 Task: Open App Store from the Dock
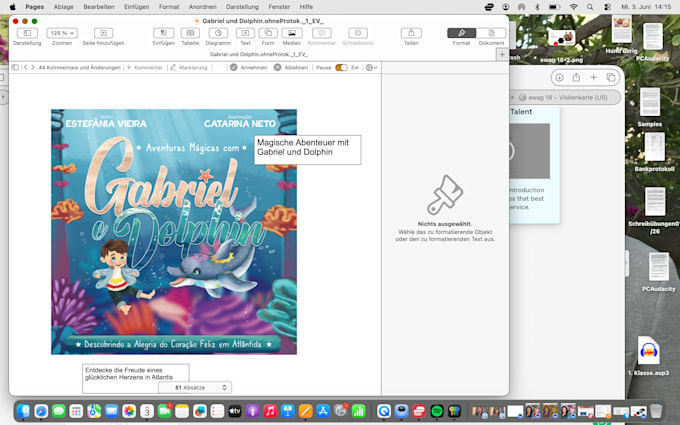[x=323, y=411]
